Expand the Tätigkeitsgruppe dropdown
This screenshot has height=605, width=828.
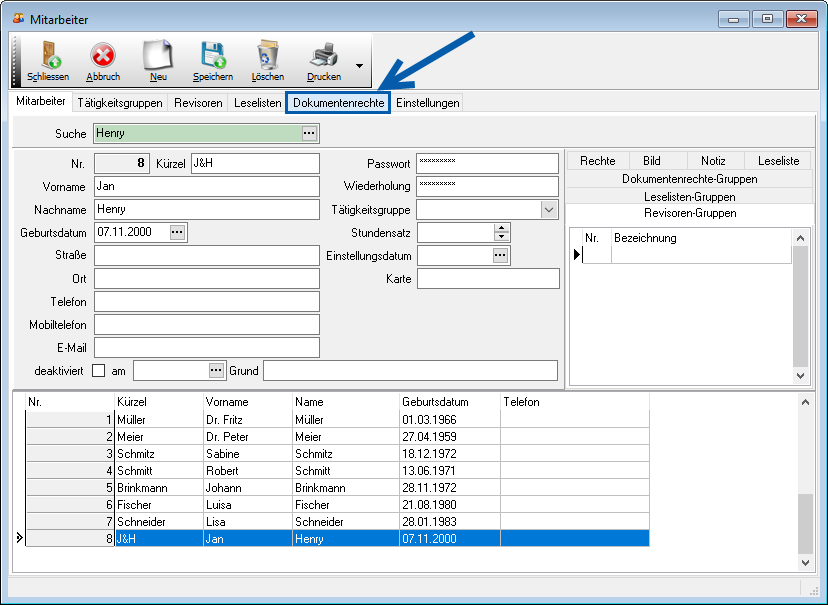pos(549,210)
